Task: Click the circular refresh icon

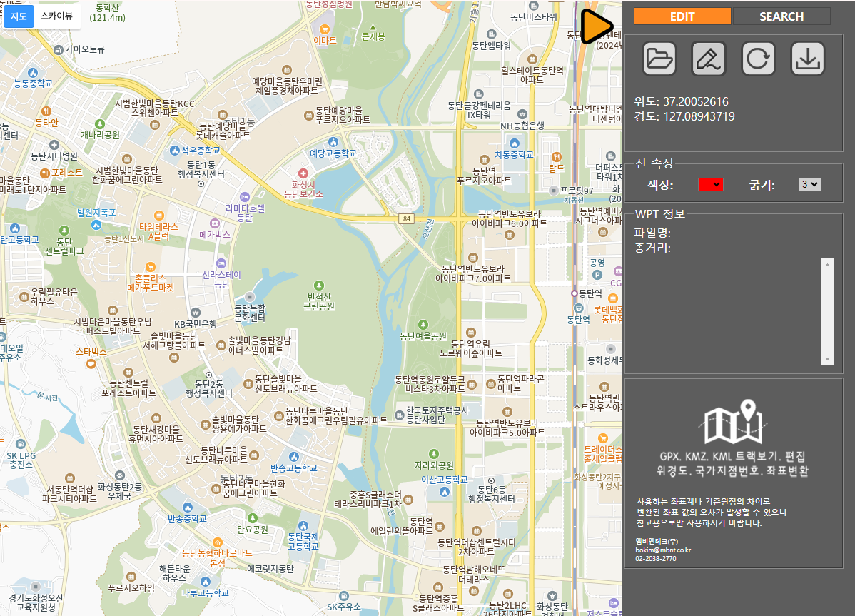Action: [758, 59]
